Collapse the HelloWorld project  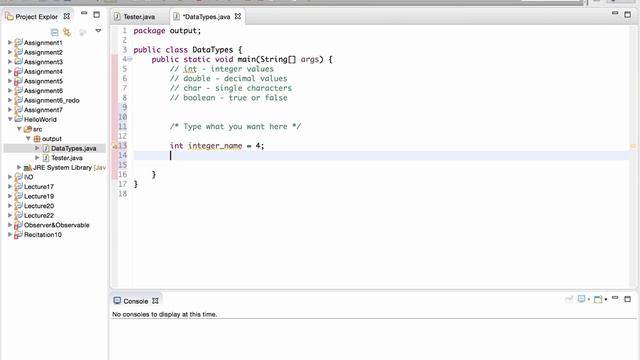[x=10, y=119]
